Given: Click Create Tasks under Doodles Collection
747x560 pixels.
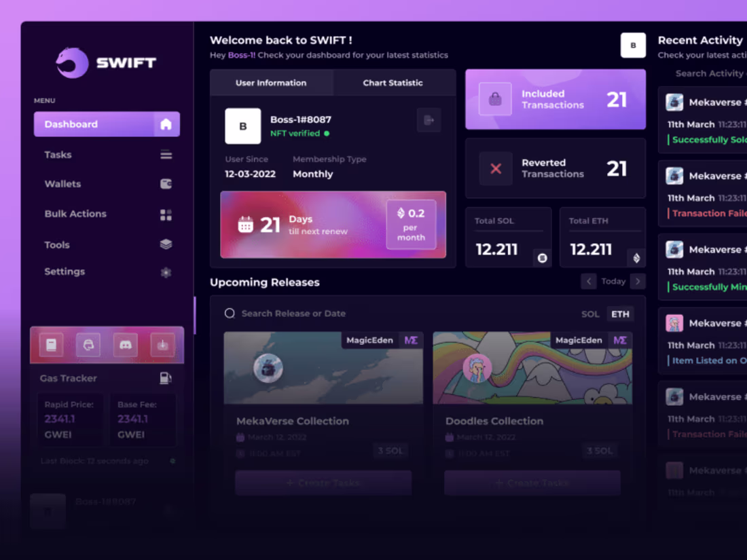Looking at the screenshot, I should 532,483.
